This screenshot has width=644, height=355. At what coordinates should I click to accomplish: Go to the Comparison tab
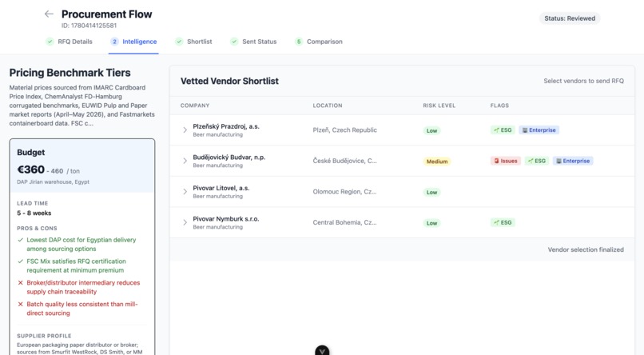pos(319,42)
